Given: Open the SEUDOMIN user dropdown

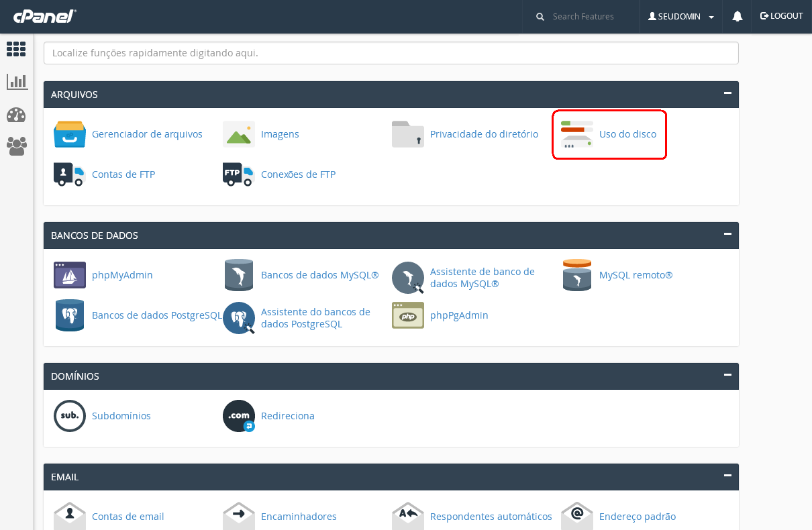Looking at the screenshot, I should (x=681, y=16).
